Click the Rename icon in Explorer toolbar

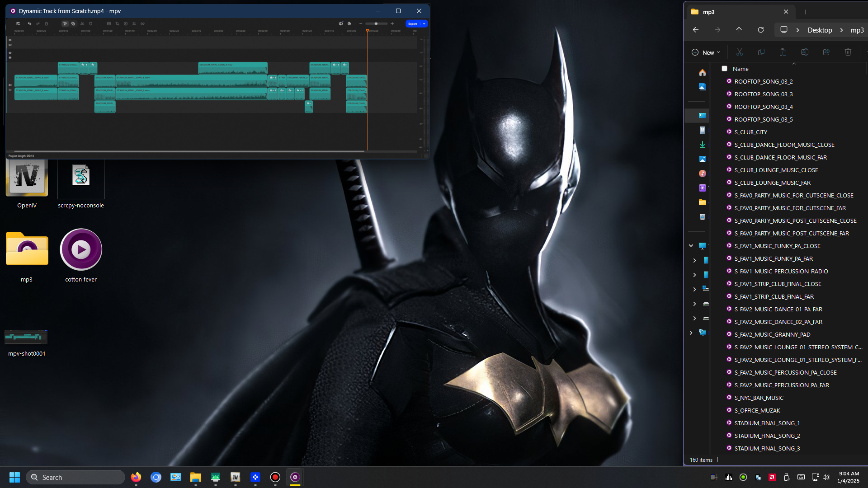tap(805, 52)
